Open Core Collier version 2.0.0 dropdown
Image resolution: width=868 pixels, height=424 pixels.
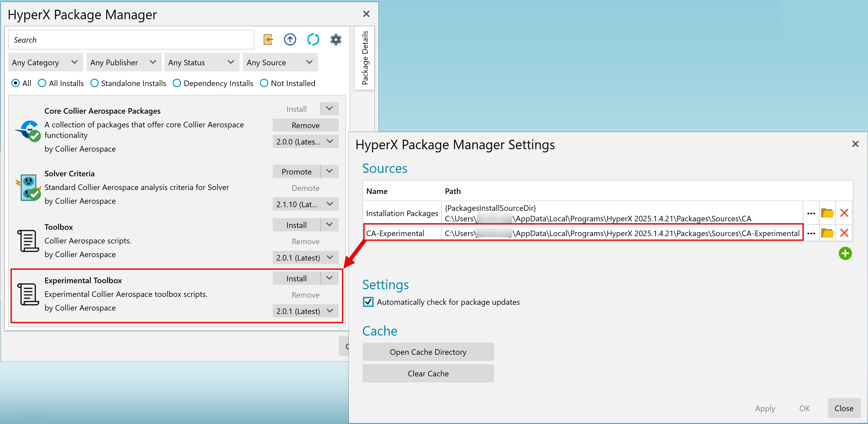[x=305, y=142]
